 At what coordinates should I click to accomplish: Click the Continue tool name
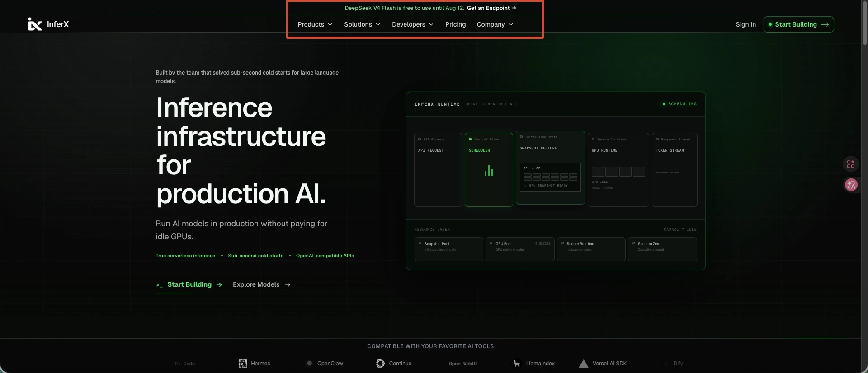[x=400, y=364]
